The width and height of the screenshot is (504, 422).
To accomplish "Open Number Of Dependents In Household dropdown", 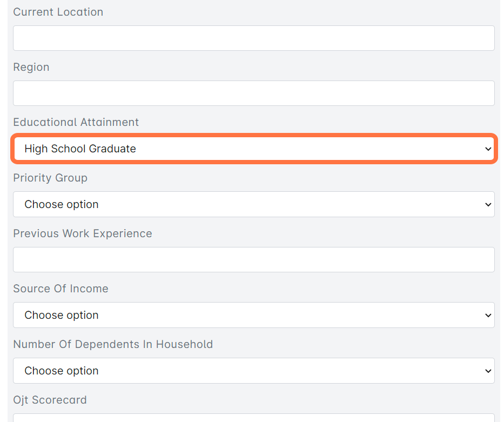I will pos(253,371).
